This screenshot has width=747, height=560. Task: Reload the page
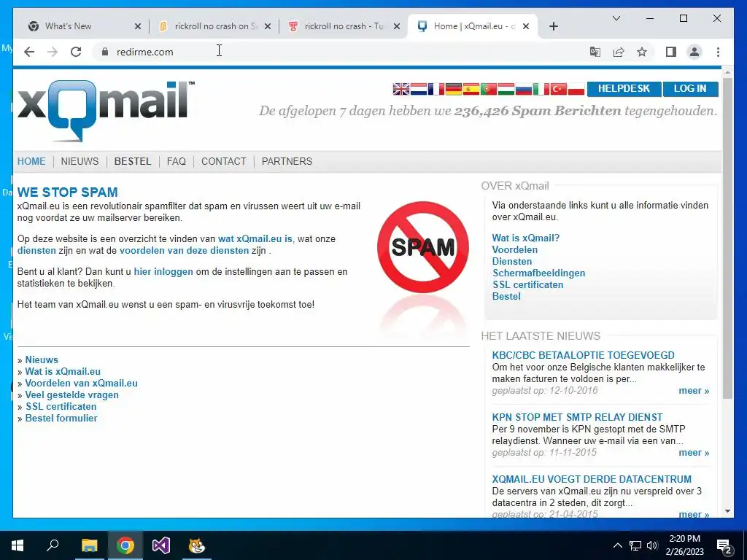[76, 52]
